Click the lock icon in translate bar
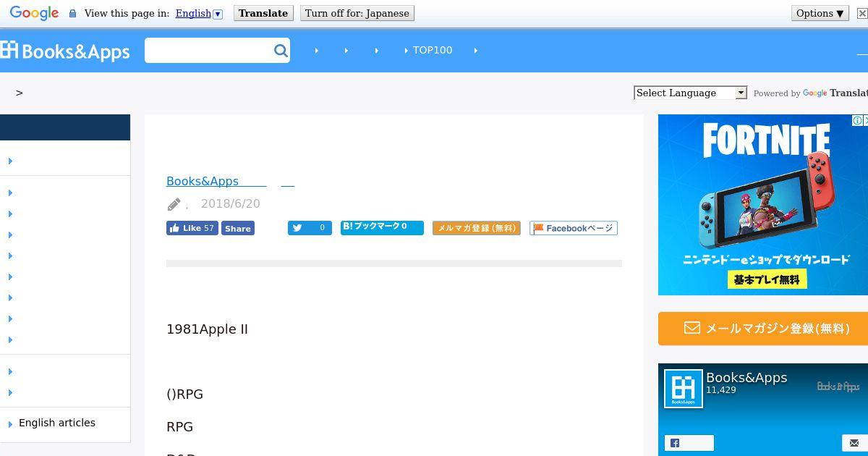This screenshot has height=456, width=868. 72,13
